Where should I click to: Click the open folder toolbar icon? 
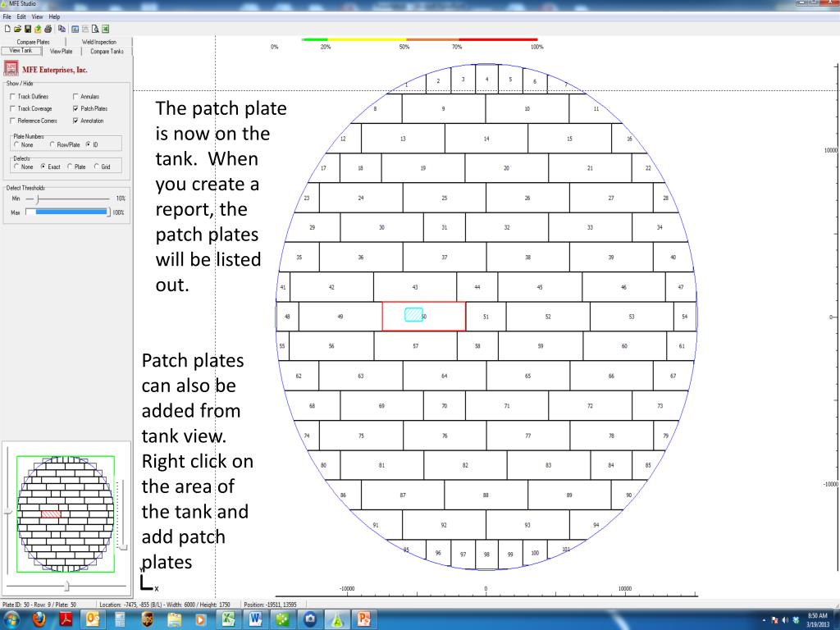(18, 29)
